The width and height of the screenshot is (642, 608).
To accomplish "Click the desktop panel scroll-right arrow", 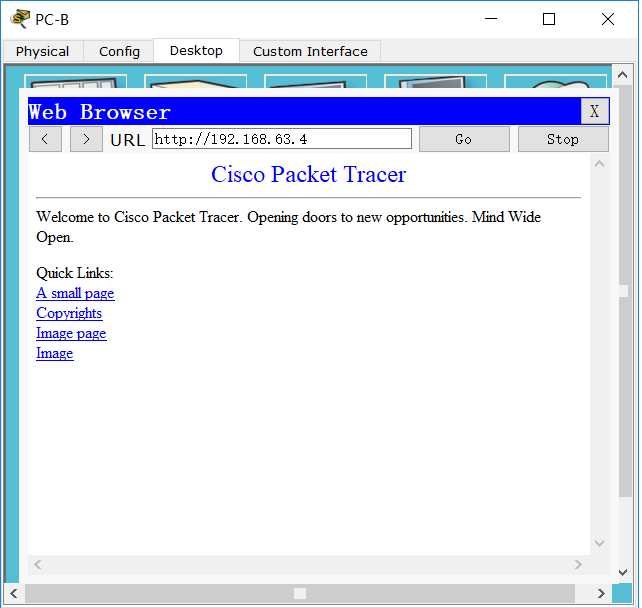I will (601, 593).
